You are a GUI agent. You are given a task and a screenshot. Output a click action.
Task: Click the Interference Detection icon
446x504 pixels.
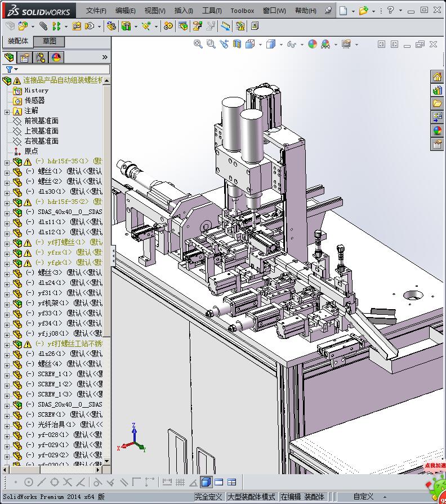240,26
